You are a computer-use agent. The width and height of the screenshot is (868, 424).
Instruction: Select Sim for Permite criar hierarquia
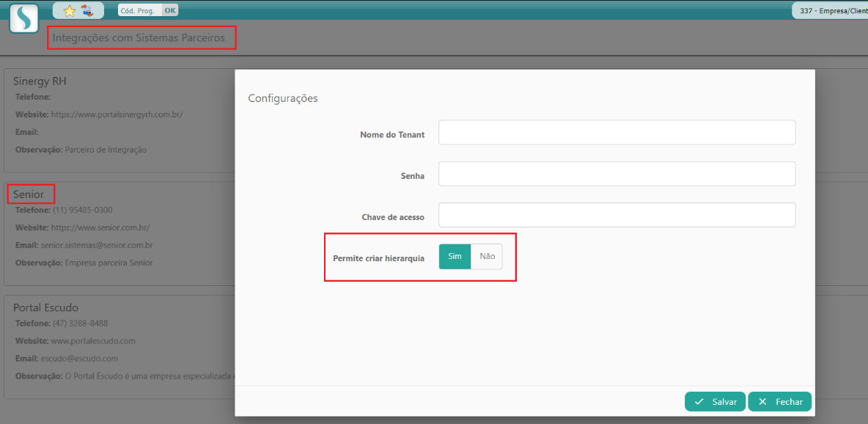455,257
